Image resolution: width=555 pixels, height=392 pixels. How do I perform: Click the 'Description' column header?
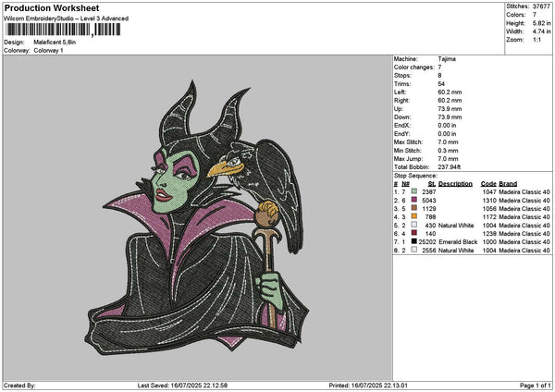coord(455,184)
